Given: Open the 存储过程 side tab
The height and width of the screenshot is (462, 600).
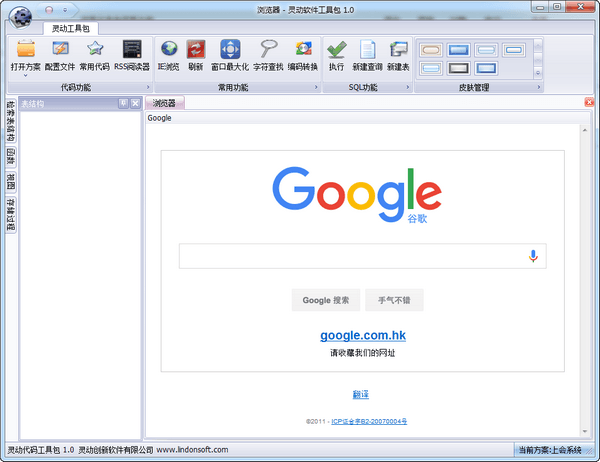Looking at the screenshot, I should [11, 215].
